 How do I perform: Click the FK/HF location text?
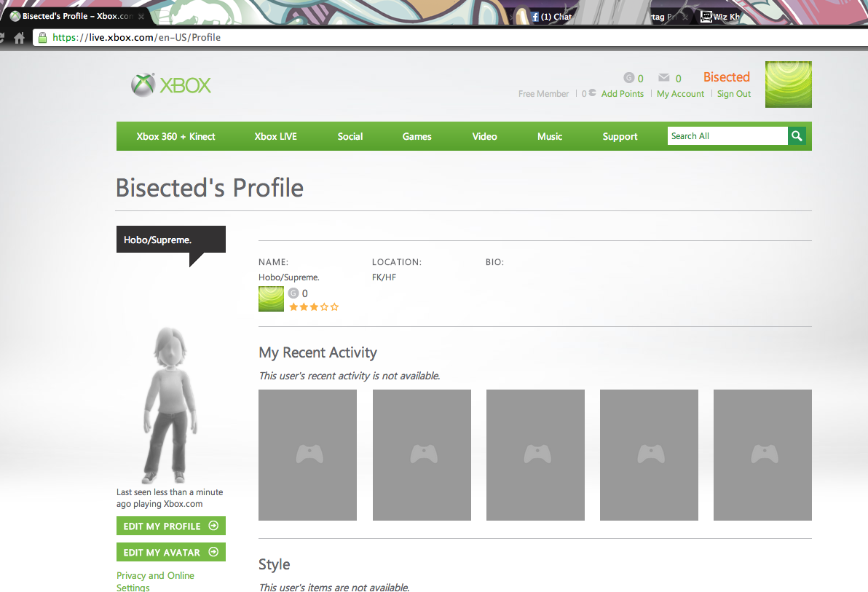[x=384, y=277]
